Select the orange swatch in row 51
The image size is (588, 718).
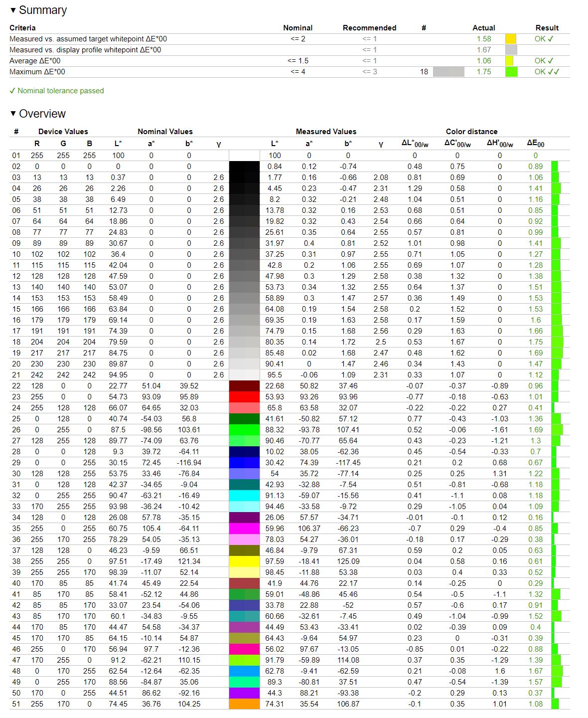(244, 704)
